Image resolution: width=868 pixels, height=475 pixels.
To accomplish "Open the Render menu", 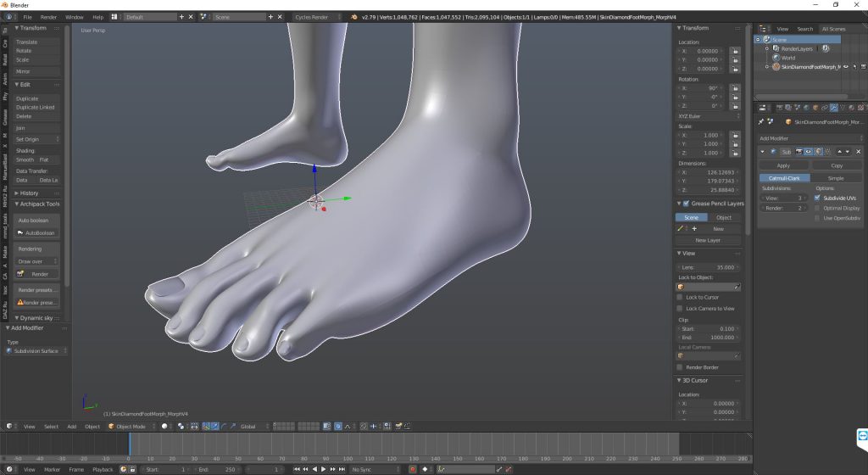I will [48, 17].
